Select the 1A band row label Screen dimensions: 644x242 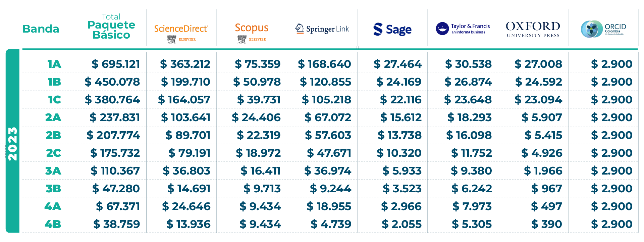pos(54,64)
